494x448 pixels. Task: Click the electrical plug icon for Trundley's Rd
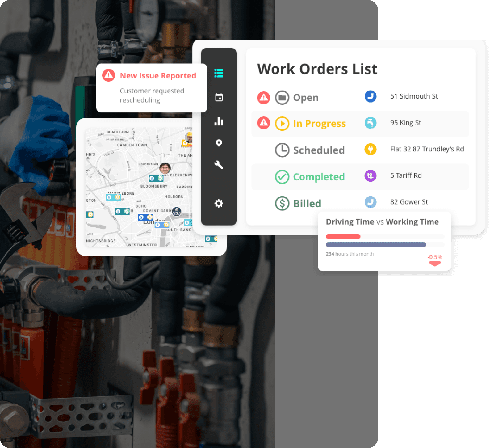(370, 149)
